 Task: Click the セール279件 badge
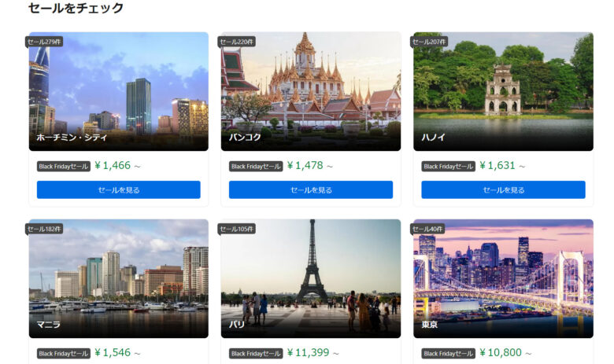click(44, 42)
